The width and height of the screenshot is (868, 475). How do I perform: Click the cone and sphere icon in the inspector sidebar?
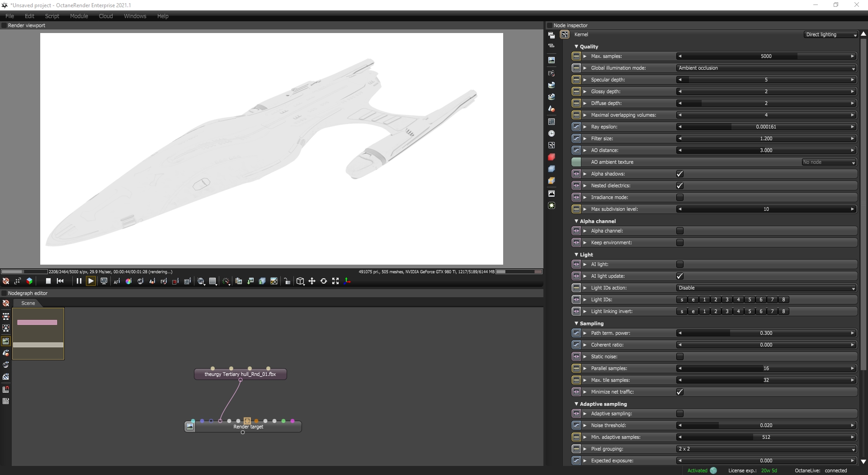(552, 109)
